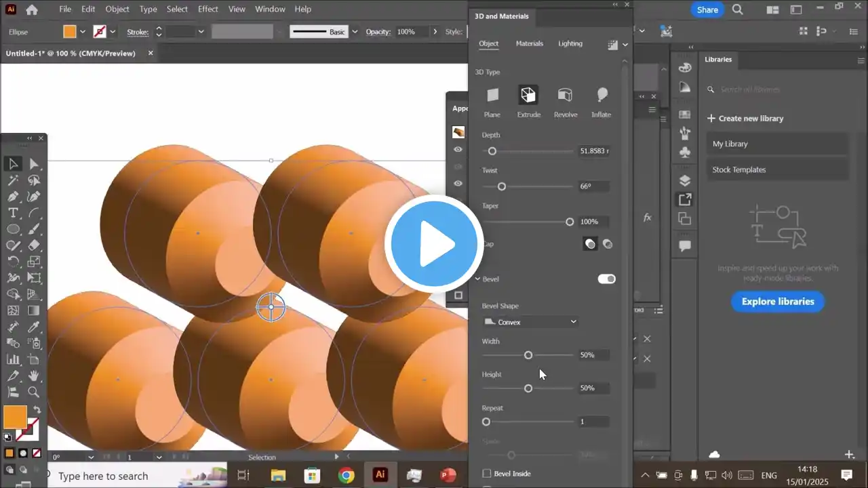
Task: Click the Twist slider handle
Action: click(x=502, y=186)
